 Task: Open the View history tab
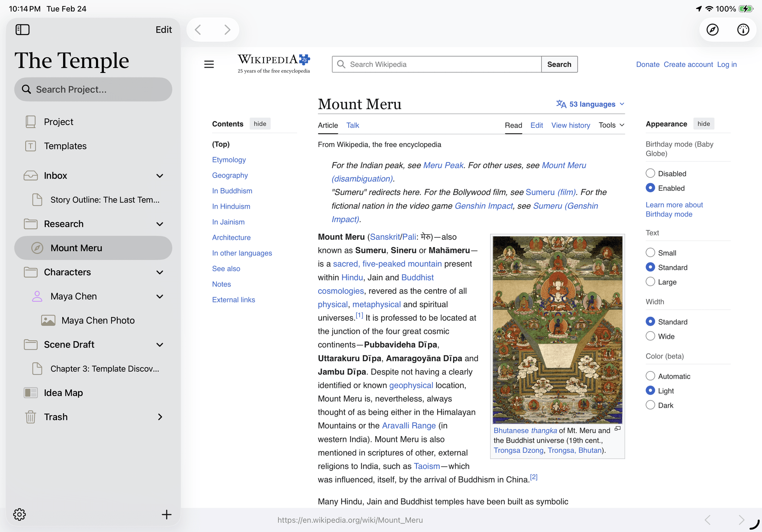(x=571, y=125)
